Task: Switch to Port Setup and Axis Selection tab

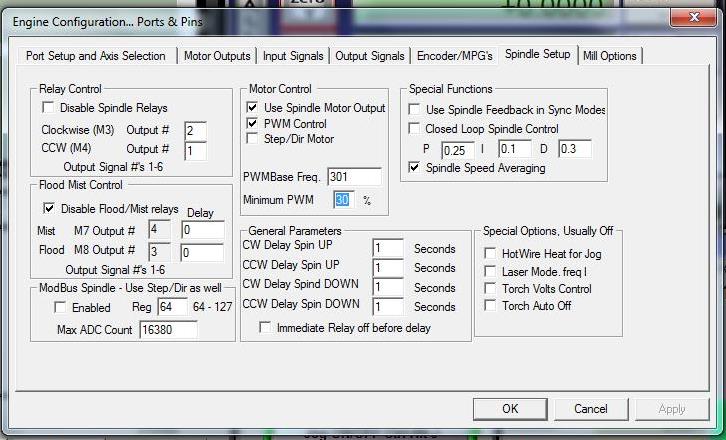Action: [x=96, y=56]
